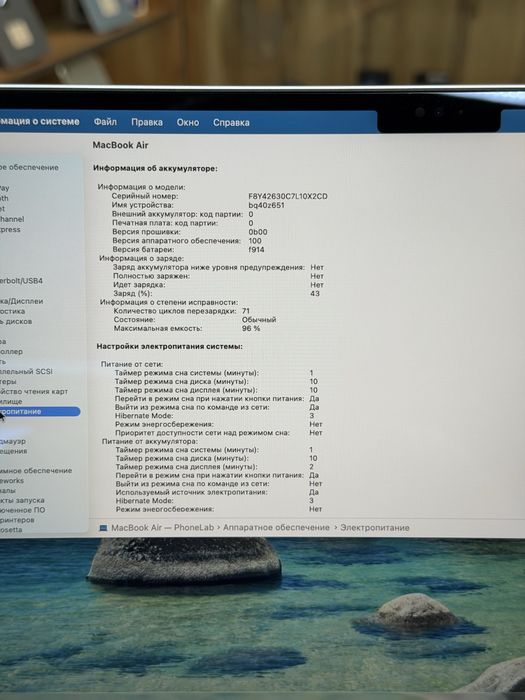Viewport: 525px width, 700px height.
Task: Click 'Информация о степени исправности:' label
Action: tap(169, 302)
